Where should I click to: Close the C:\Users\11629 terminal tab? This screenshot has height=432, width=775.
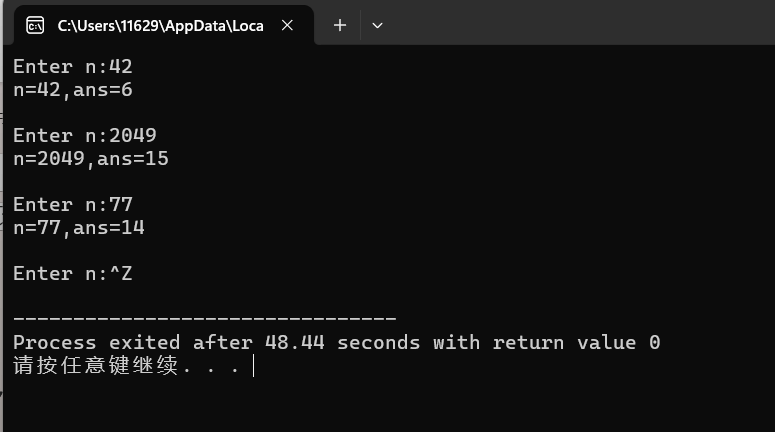(287, 25)
